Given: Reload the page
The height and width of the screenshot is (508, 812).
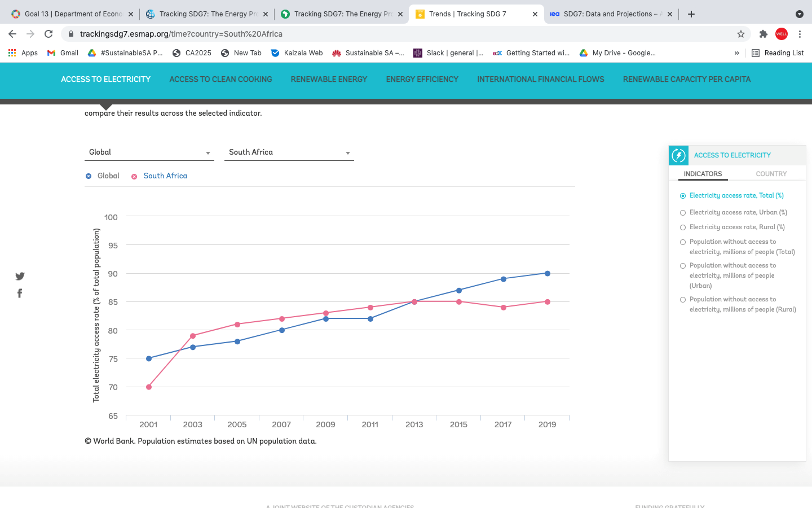Looking at the screenshot, I should click(48, 34).
